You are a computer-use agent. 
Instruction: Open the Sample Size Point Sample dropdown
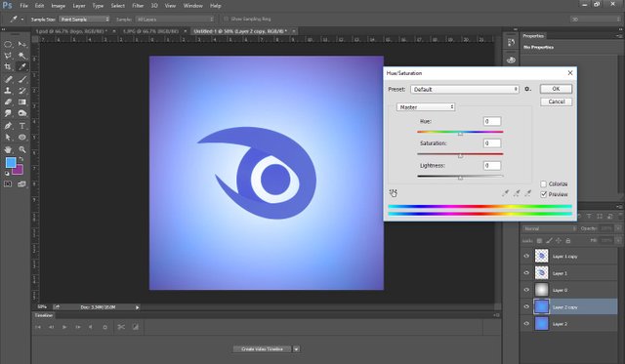[x=84, y=20]
